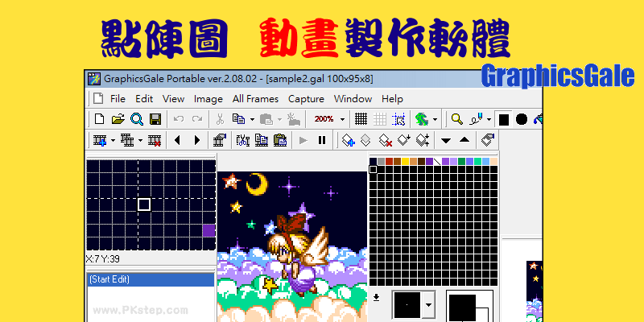Go to next frame with right arrow
The height and width of the screenshot is (322, 644).
pyautogui.click(x=196, y=140)
